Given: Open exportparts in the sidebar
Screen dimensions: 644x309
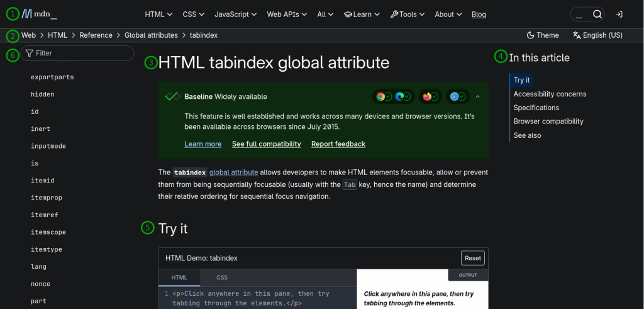Looking at the screenshot, I should [52, 77].
